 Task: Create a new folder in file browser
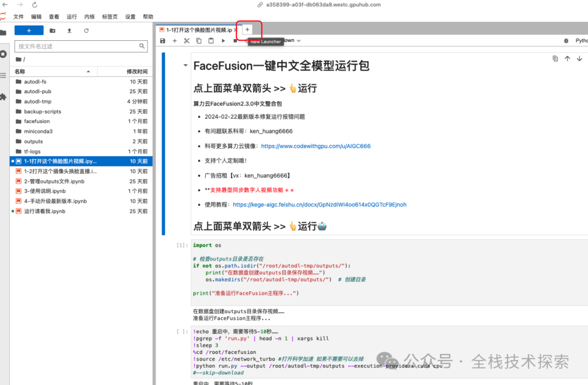[52, 31]
